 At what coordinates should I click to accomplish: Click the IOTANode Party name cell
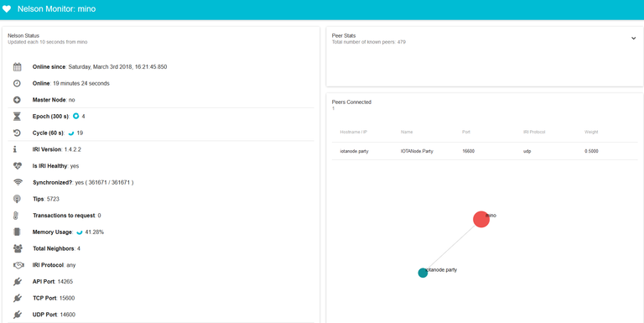(x=417, y=151)
